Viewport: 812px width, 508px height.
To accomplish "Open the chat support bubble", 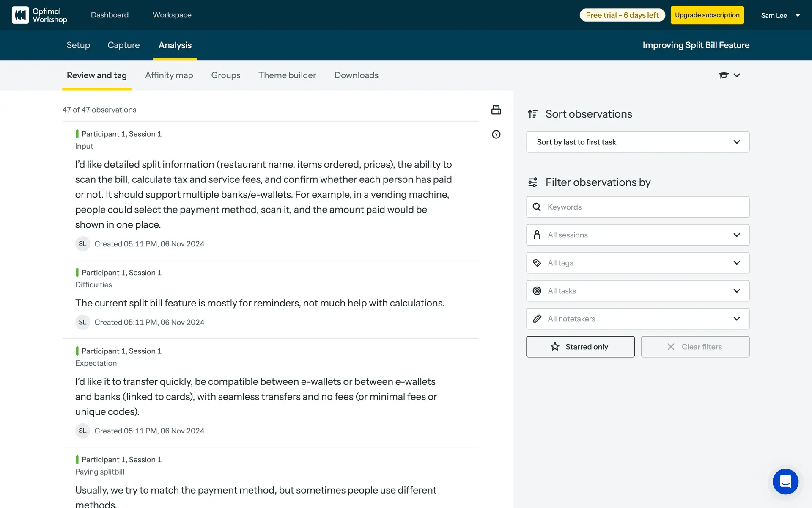I will [x=785, y=481].
